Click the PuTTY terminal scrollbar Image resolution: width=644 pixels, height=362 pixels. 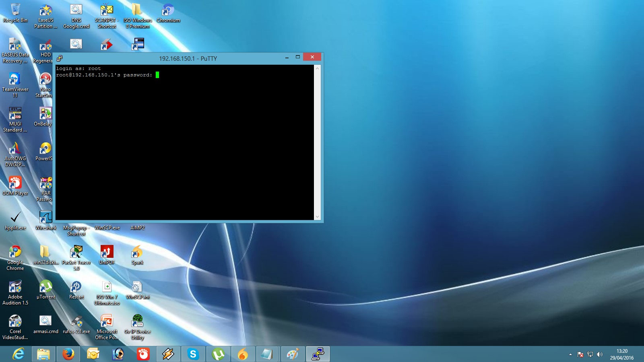[317, 141]
